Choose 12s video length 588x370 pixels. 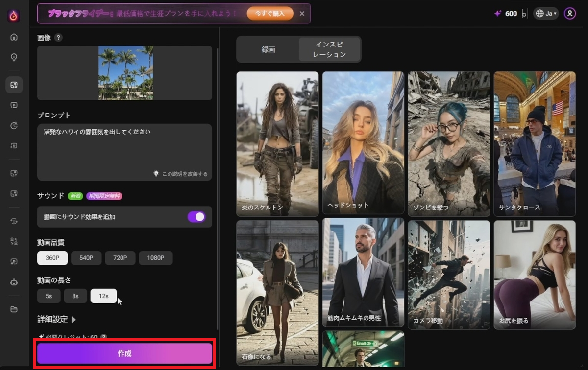coord(103,296)
